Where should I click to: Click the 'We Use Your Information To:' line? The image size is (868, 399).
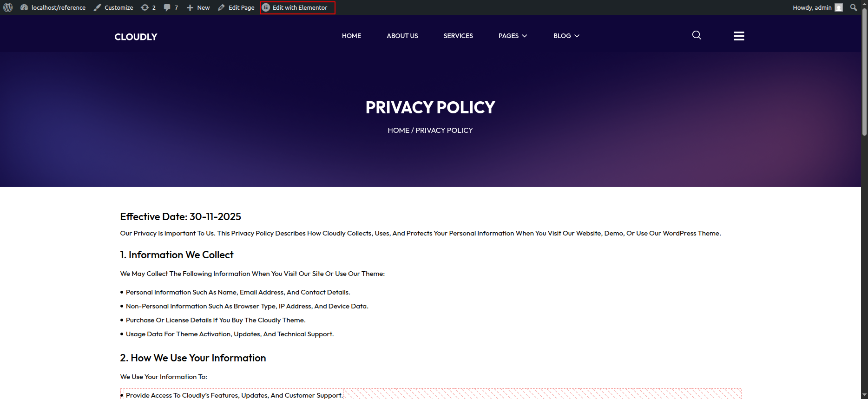click(x=164, y=377)
